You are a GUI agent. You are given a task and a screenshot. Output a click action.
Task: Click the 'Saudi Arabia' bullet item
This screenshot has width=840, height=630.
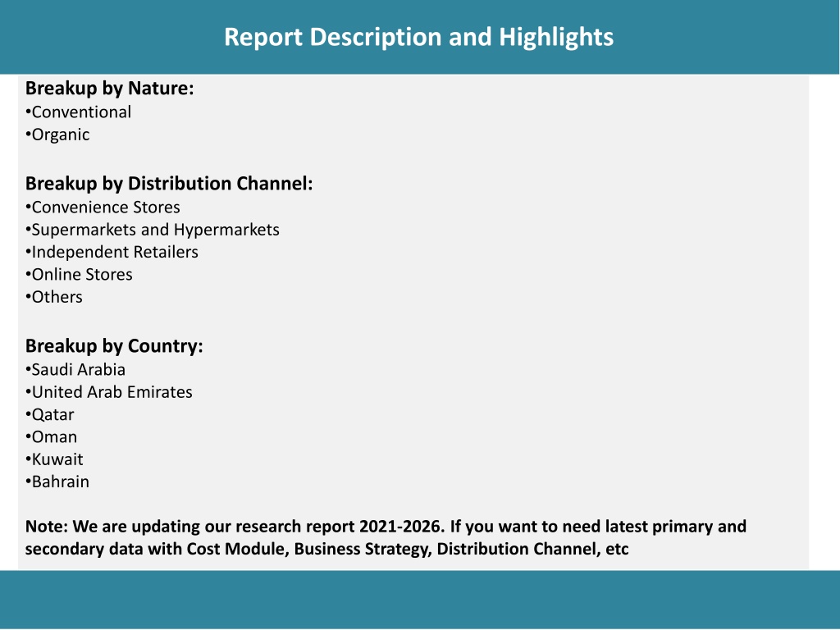point(75,370)
